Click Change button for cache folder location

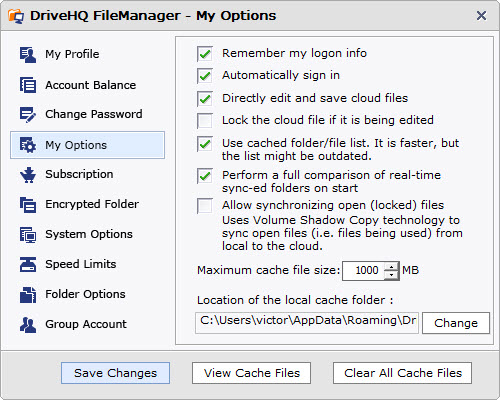click(x=456, y=323)
